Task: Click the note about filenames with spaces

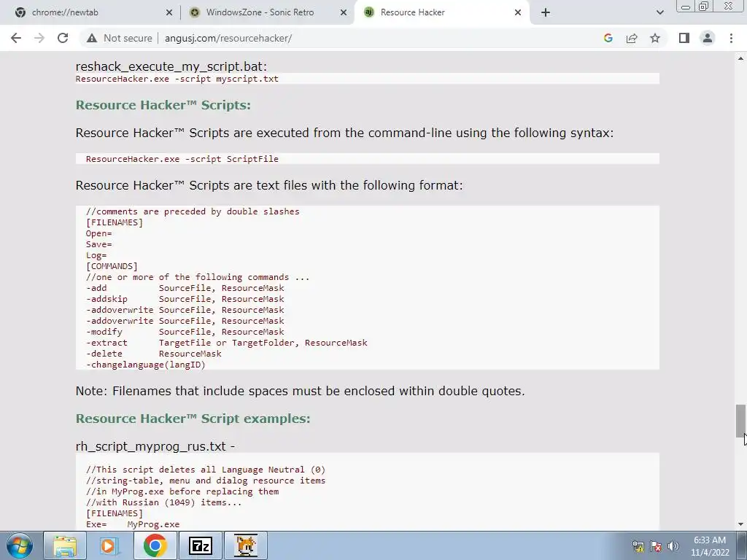Action: (300, 391)
